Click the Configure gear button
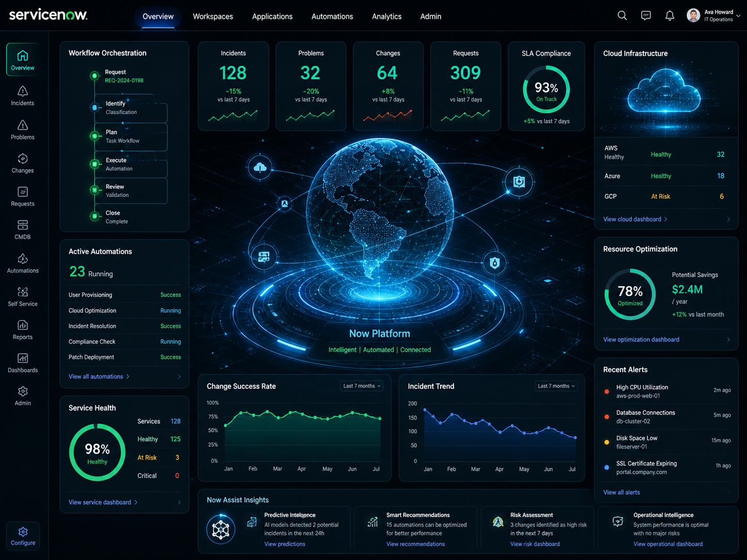This screenshot has width=747, height=560. tap(23, 536)
